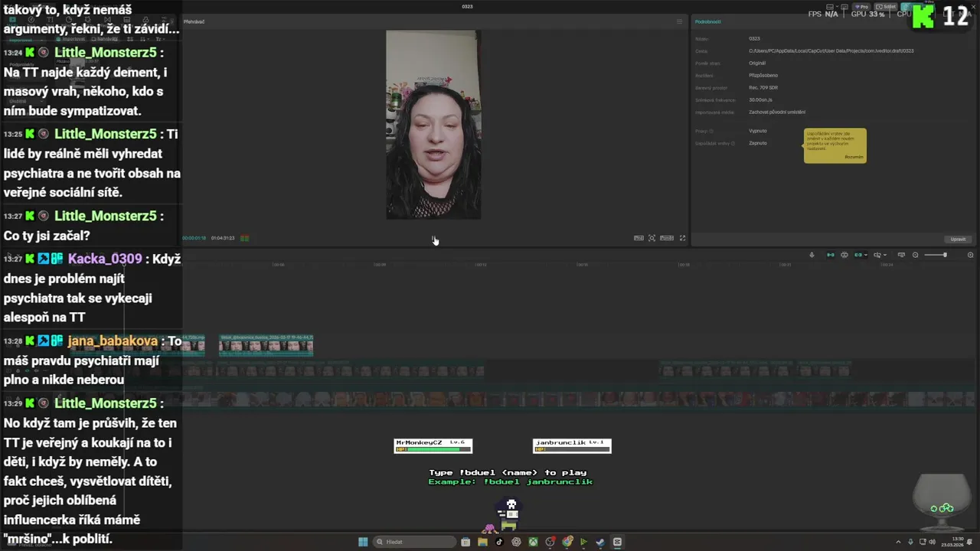Open ChatGPT from the taskbar
This screenshot has width=980, height=551.
click(x=516, y=542)
